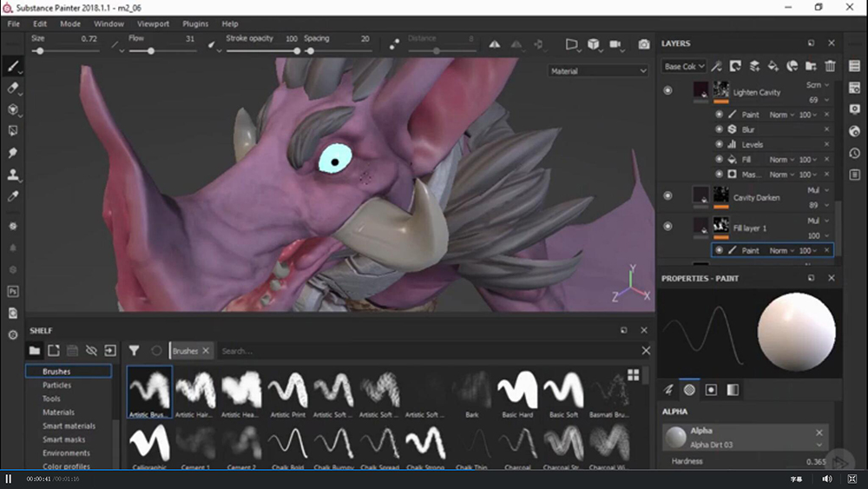
Task: Add a mask to the layer
Action: pos(735,67)
